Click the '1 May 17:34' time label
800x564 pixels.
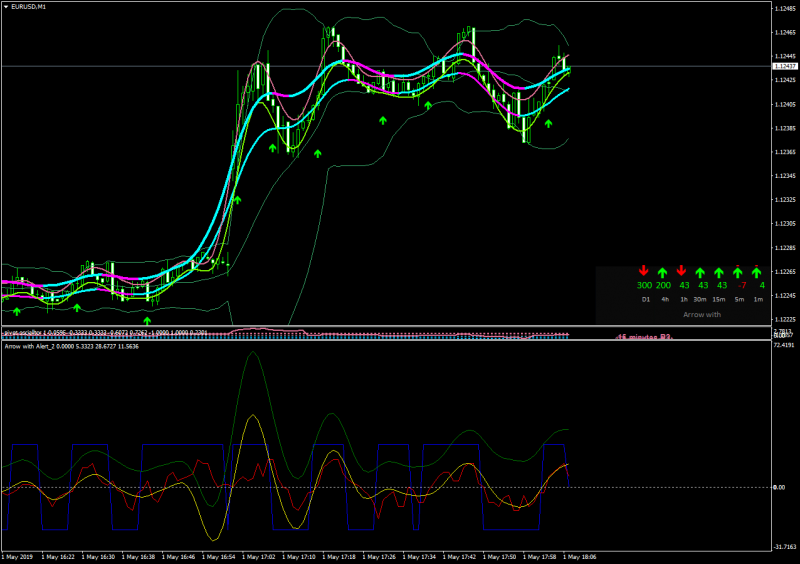coord(419,557)
